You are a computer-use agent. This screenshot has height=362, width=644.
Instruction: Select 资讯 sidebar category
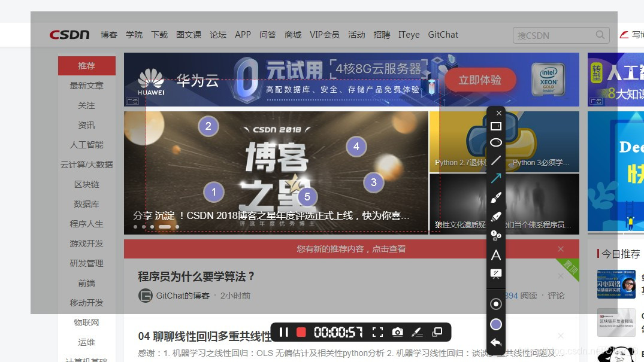coord(87,125)
